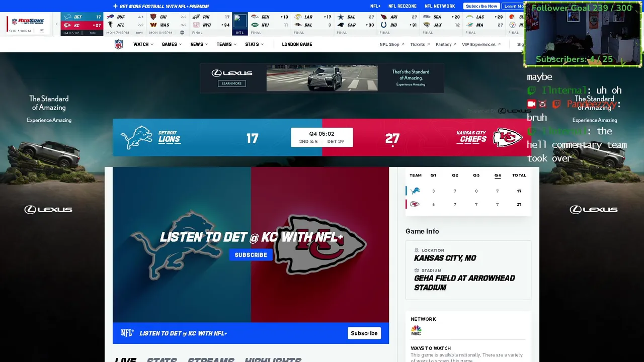
Task: Open the Fantasy external link
Action: point(446,44)
